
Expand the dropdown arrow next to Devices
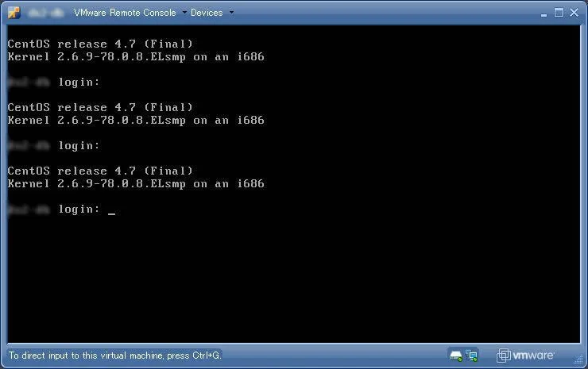231,13
